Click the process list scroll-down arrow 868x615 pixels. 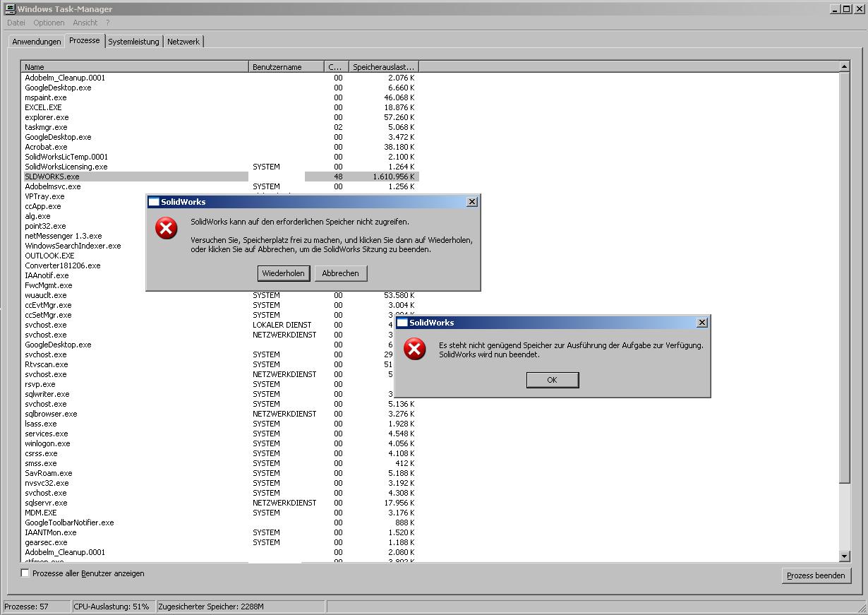click(844, 556)
